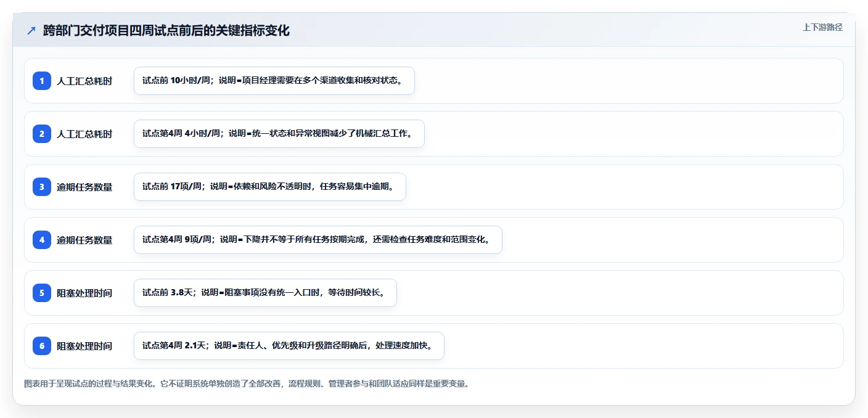Open the 试点第4周 9项/周 detail card
The image size is (868, 418).
point(318,240)
